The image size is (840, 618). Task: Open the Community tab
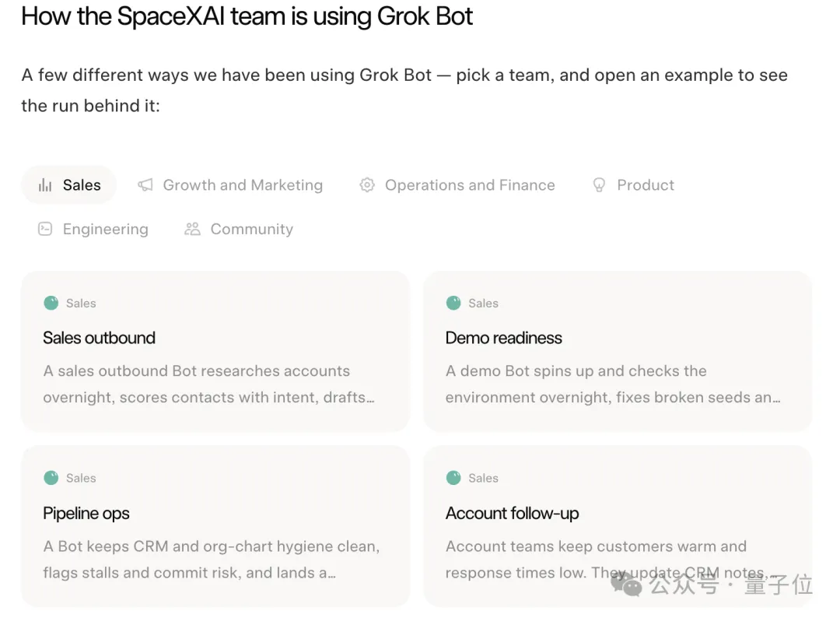pos(252,230)
